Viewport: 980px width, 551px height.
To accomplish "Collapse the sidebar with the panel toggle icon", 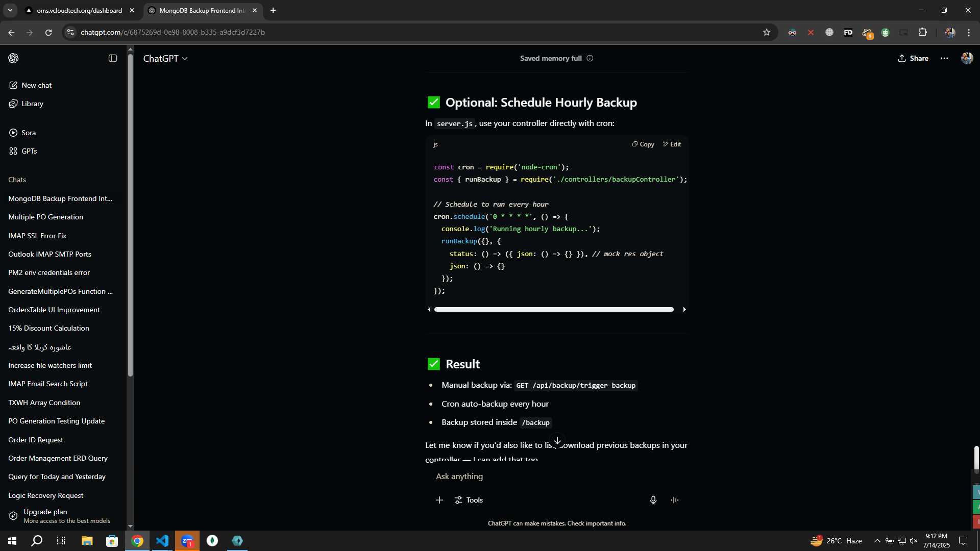I will point(113,58).
